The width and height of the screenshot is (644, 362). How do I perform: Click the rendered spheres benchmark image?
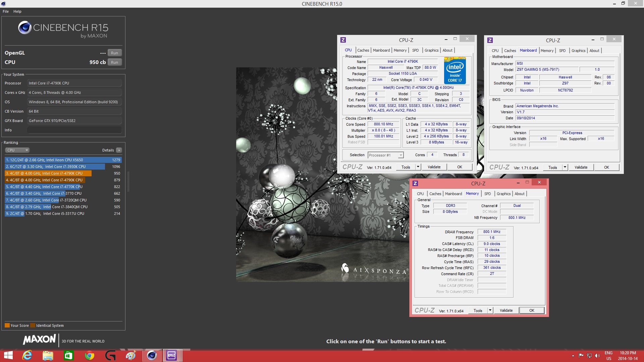click(x=322, y=175)
